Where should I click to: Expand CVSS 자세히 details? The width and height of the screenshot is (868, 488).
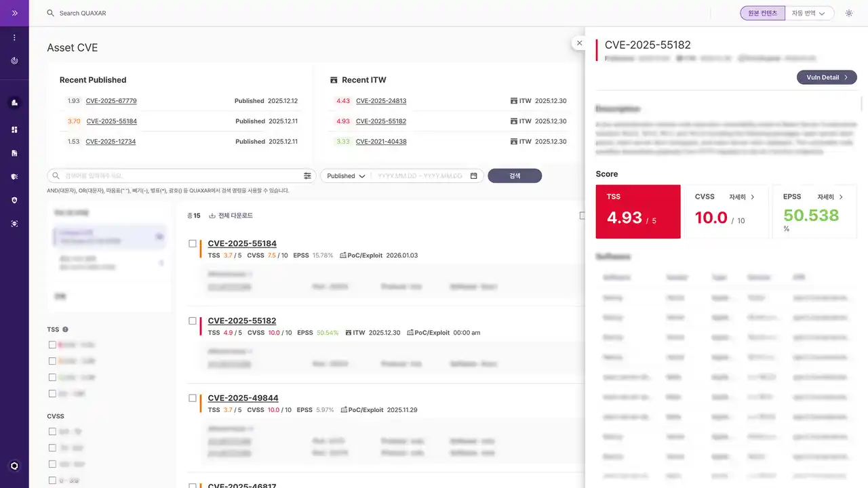click(x=742, y=197)
